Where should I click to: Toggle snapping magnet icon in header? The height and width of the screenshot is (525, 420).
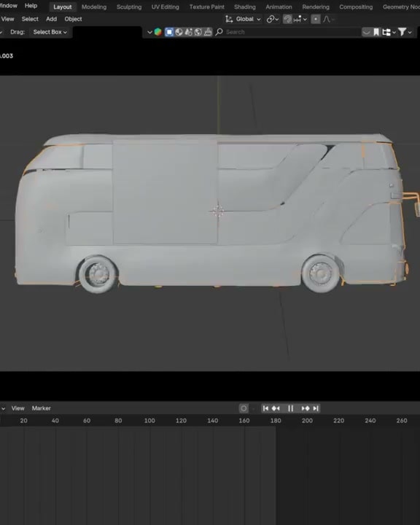coord(287,19)
